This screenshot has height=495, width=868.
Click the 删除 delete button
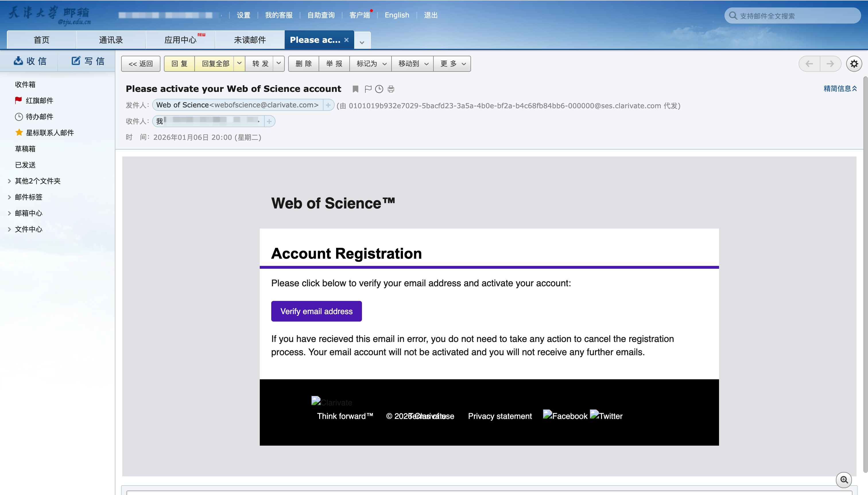tap(303, 63)
